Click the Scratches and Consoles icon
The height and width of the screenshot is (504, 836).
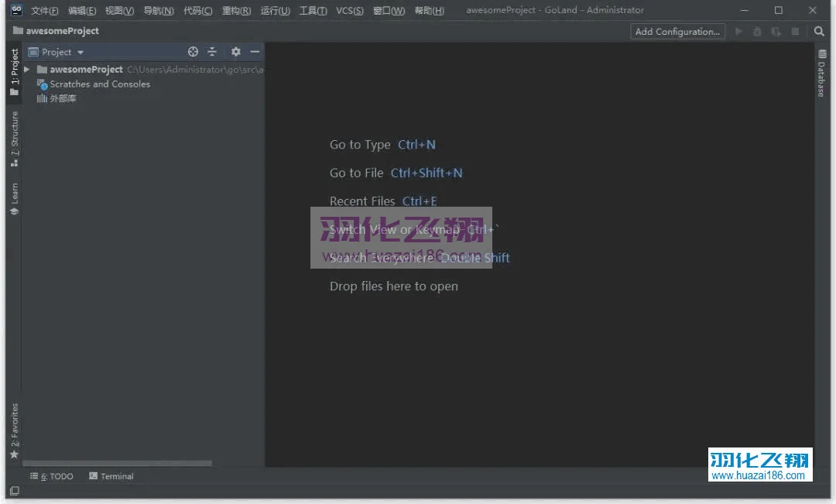coord(42,84)
